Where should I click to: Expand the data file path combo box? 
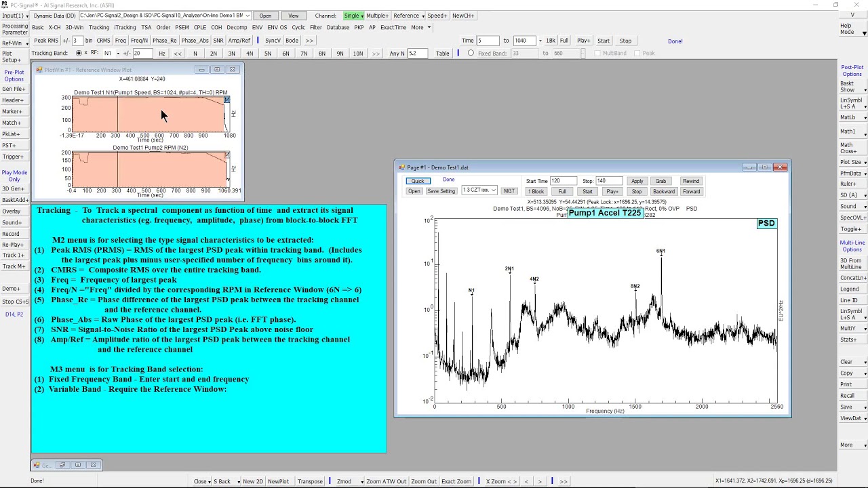(x=247, y=16)
